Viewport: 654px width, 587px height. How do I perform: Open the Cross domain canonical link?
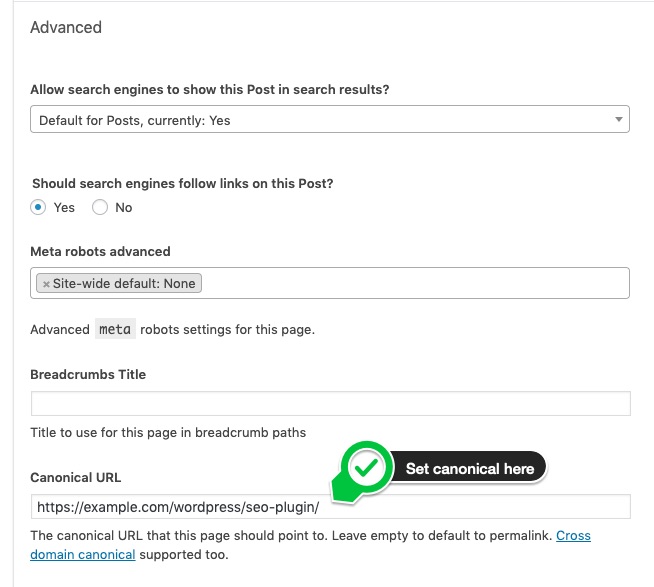(310, 545)
